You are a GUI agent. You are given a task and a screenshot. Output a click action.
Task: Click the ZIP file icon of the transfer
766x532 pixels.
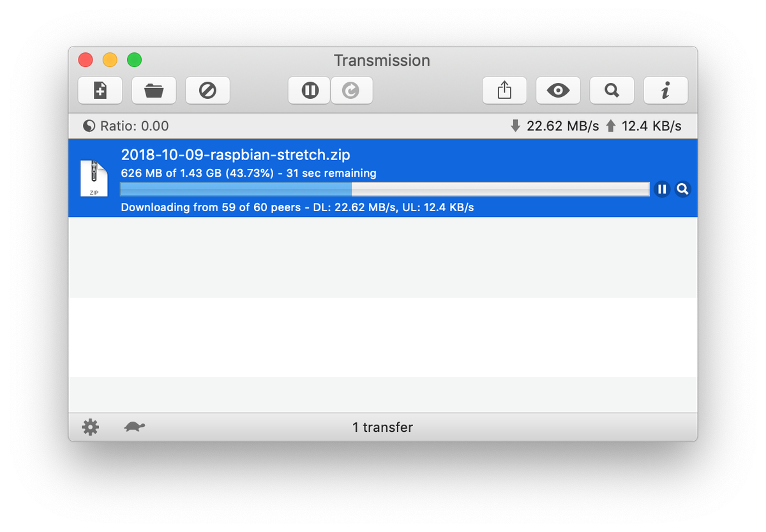tap(94, 178)
